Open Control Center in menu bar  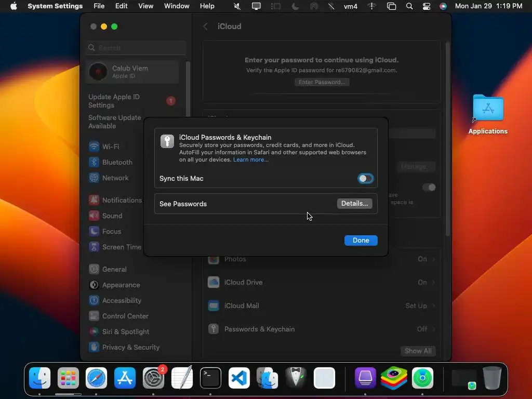pyautogui.click(x=427, y=6)
